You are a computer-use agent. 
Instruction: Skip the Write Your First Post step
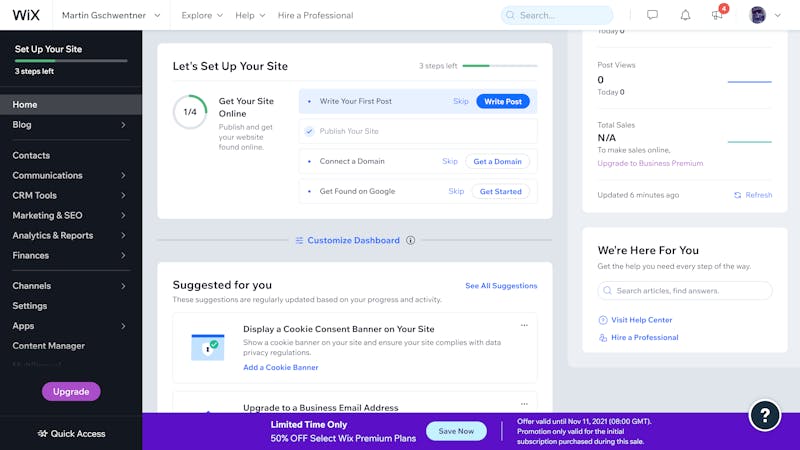click(460, 101)
